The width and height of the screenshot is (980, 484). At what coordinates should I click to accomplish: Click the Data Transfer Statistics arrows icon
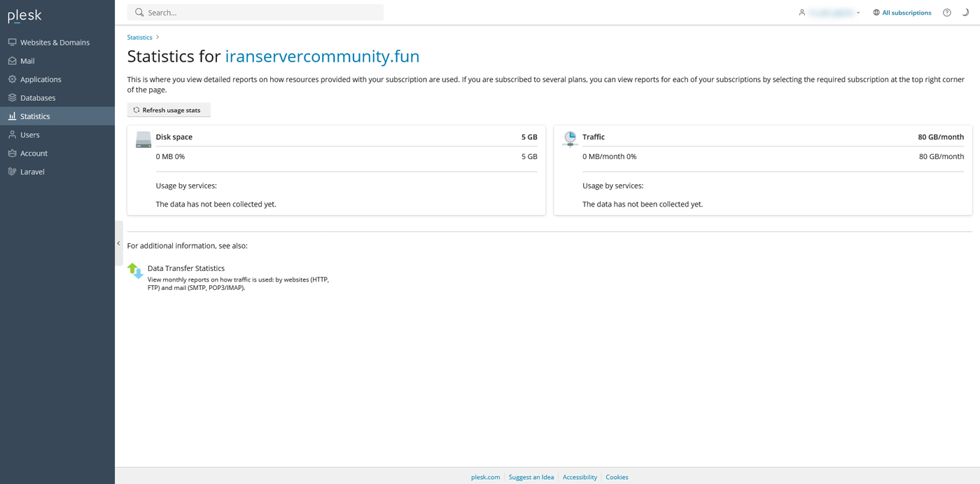click(x=135, y=271)
